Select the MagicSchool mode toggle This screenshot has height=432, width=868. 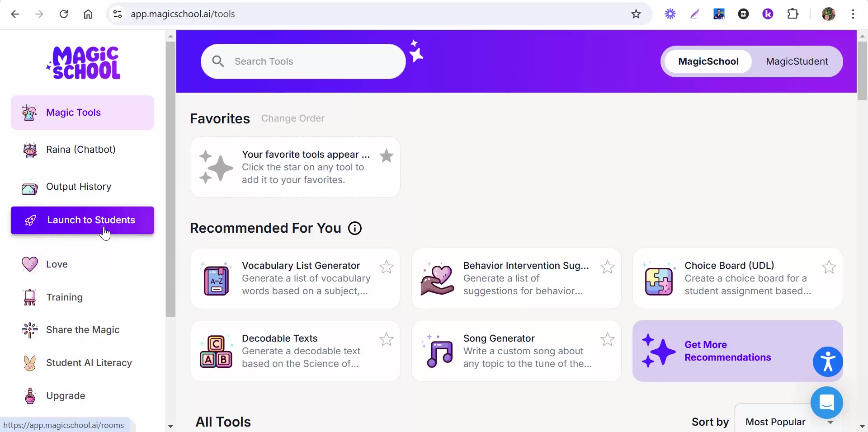(x=708, y=61)
